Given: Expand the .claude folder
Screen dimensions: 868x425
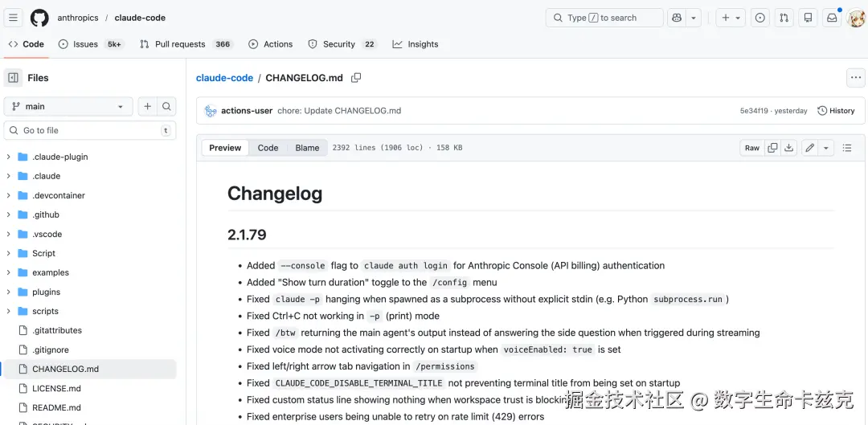Looking at the screenshot, I should coord(8,176).
